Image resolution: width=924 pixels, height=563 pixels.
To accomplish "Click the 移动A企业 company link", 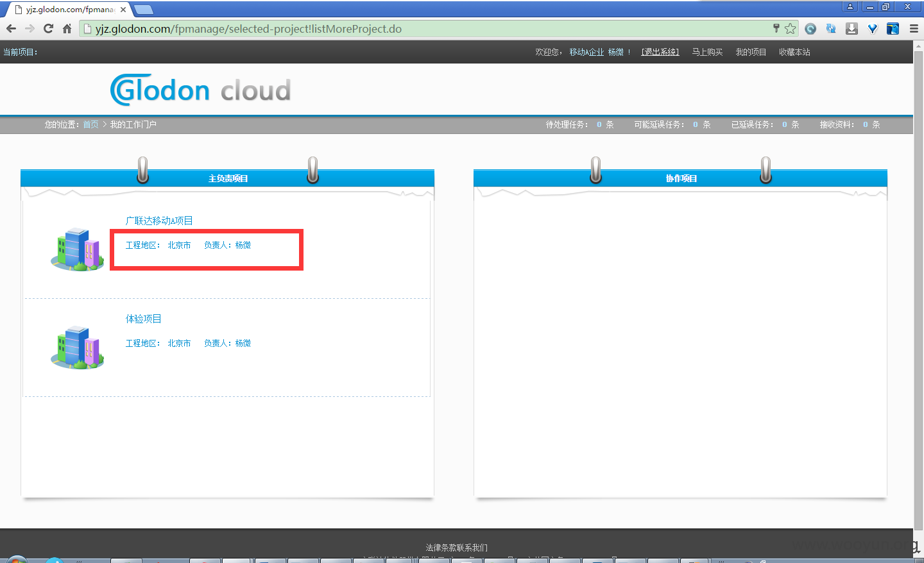I will pos(586,52).
